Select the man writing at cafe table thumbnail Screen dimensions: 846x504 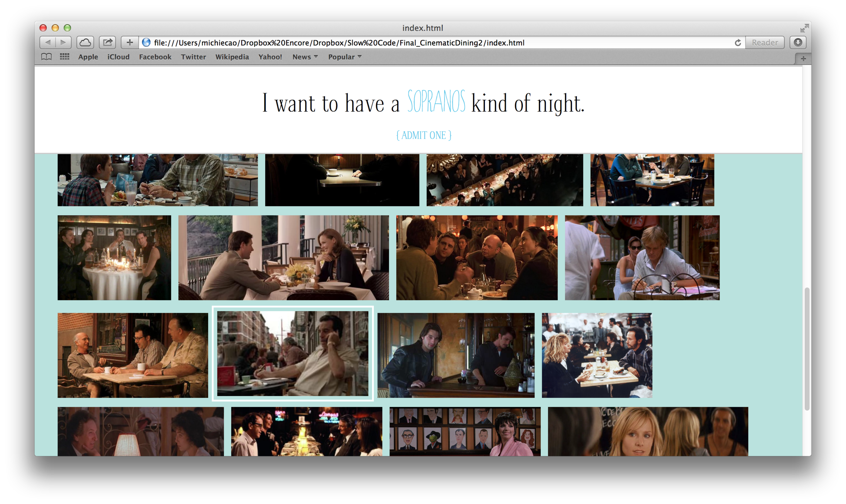click(x=642, y=258)
